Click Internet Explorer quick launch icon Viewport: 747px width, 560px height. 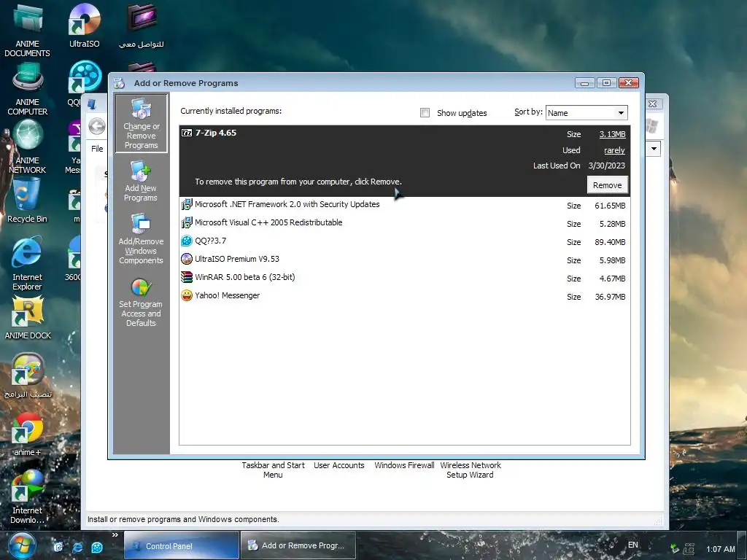(77, 547)
